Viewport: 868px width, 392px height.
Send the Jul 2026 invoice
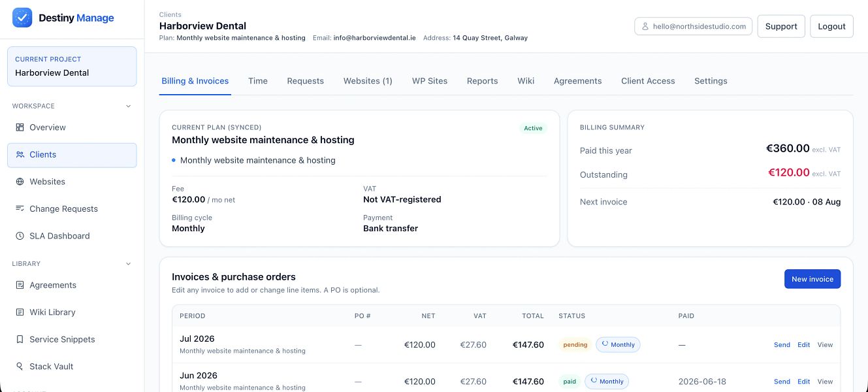point(782,345)
